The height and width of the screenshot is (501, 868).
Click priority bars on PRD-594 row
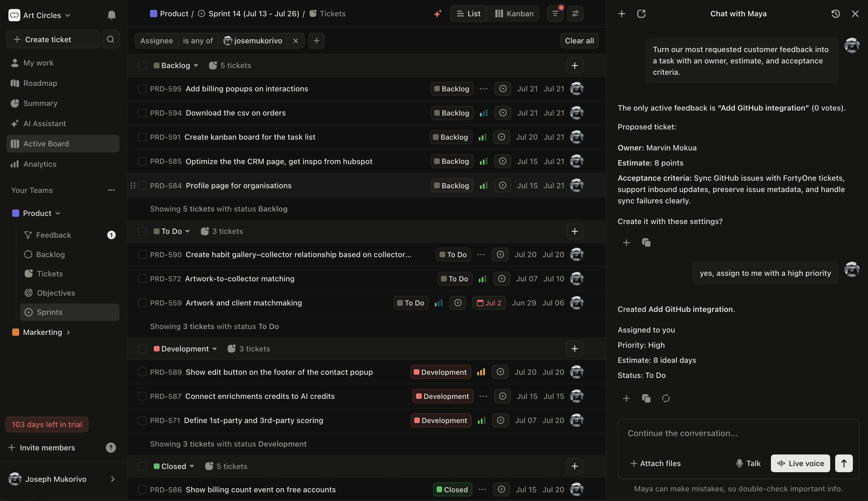[484, 113]
